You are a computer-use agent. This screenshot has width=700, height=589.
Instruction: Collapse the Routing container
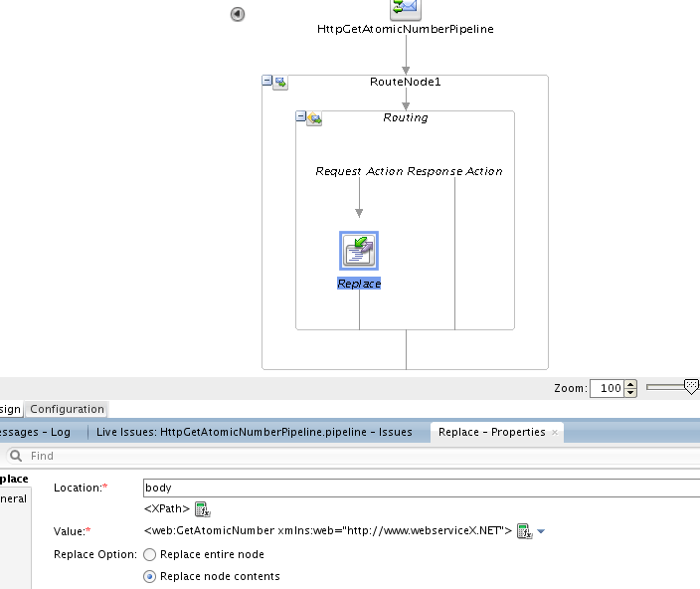point(301,116)
